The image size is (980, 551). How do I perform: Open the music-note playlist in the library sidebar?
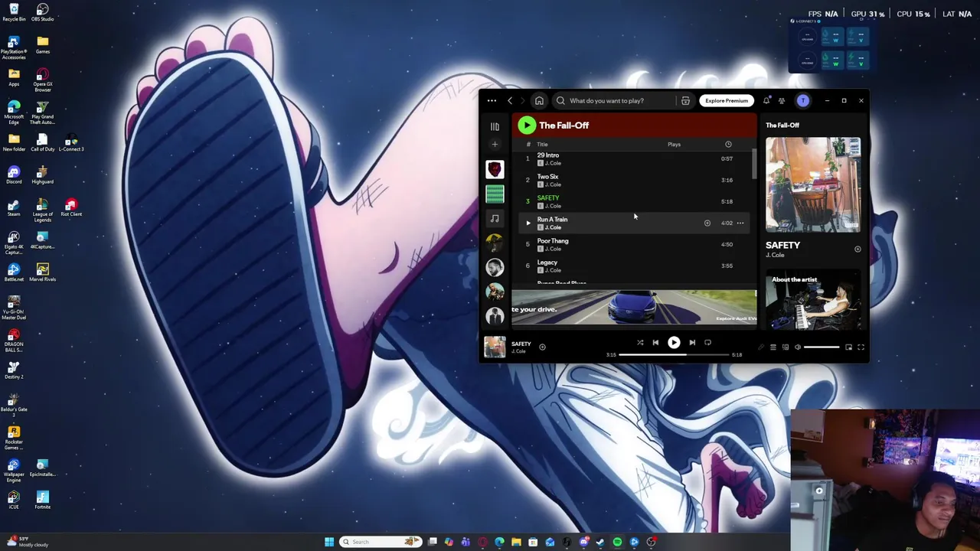coord(495,219)
